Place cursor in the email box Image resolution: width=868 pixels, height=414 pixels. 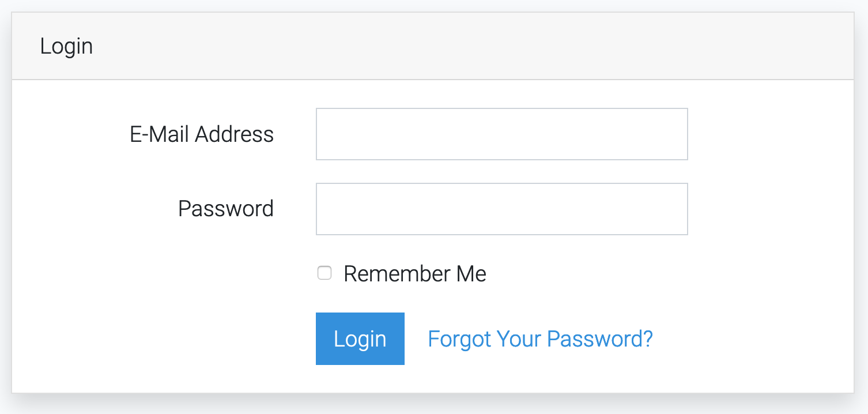click(501, 134)
